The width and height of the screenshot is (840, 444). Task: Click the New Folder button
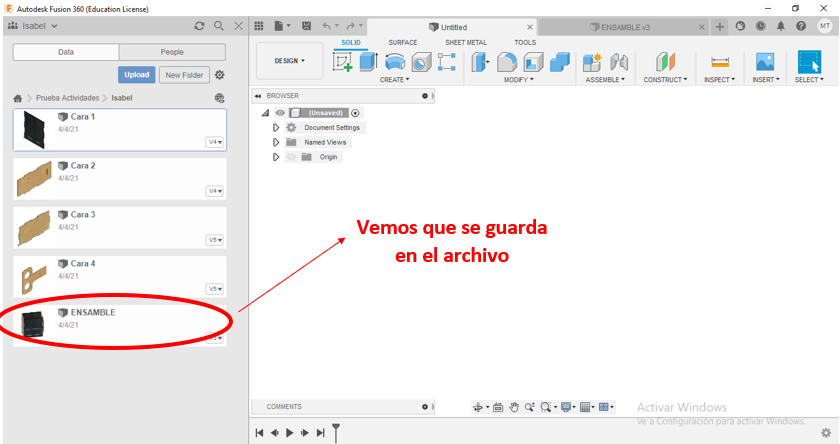(x=183, y=75)
